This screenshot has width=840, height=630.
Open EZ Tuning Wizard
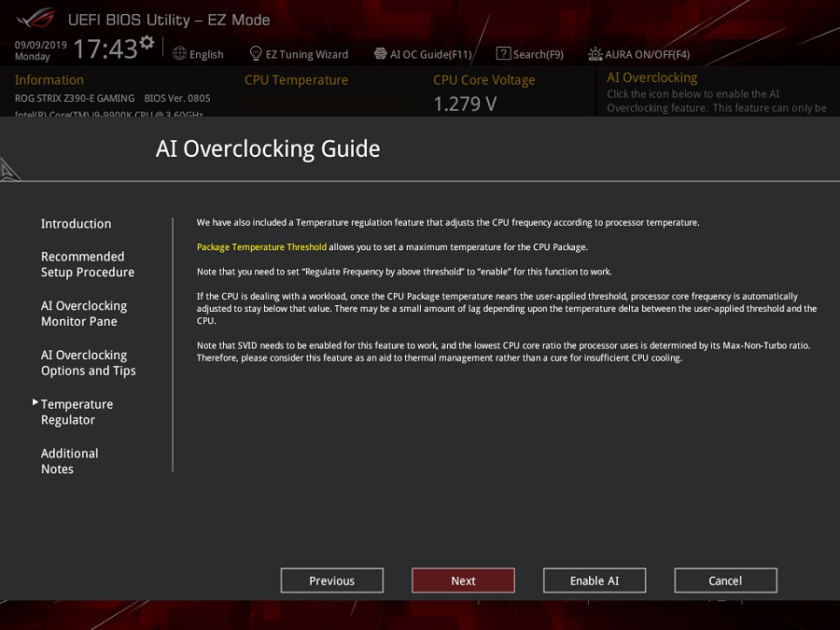coord(306,54)
